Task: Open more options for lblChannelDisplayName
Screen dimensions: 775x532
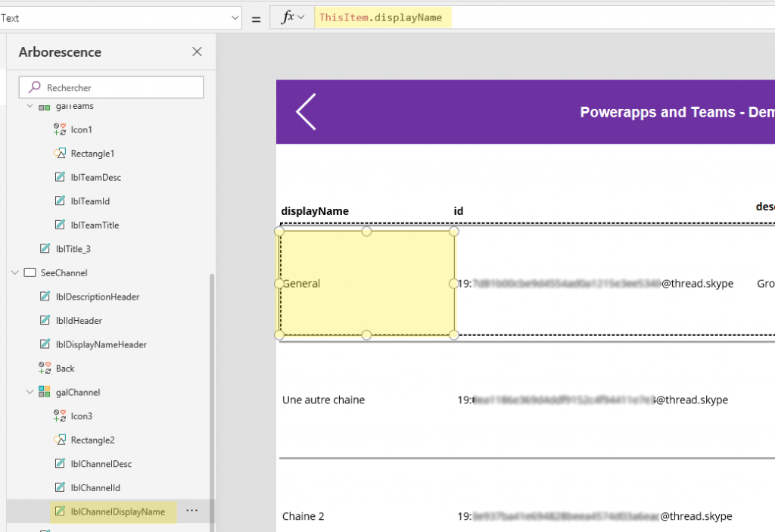Action: (191, 511)
